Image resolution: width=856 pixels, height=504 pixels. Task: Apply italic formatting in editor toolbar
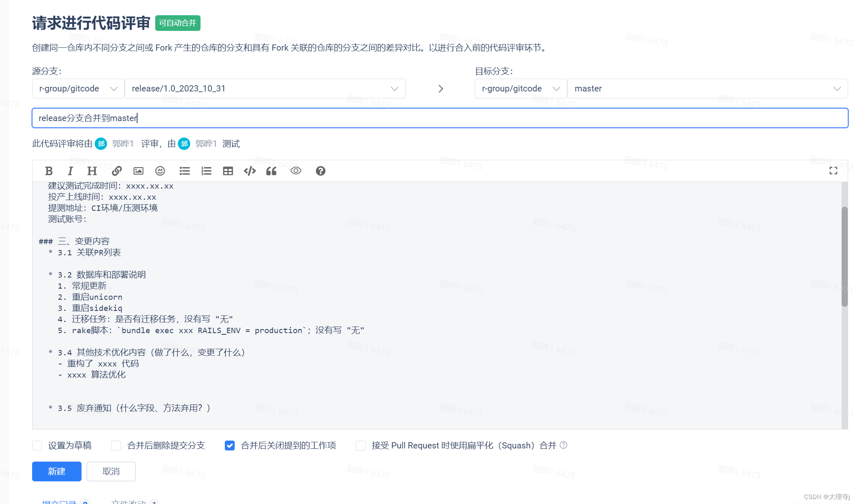click(70, 171)
